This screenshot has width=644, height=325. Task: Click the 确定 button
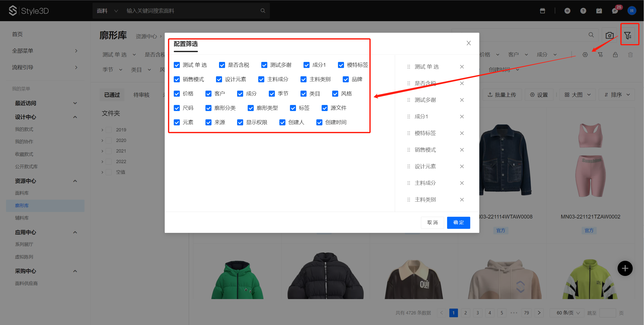458,223
